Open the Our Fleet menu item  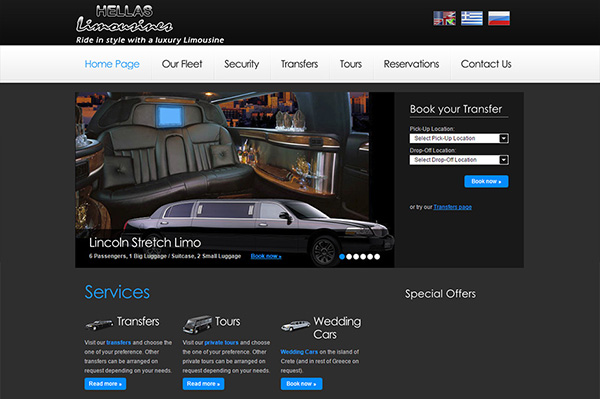click(182, 64)
